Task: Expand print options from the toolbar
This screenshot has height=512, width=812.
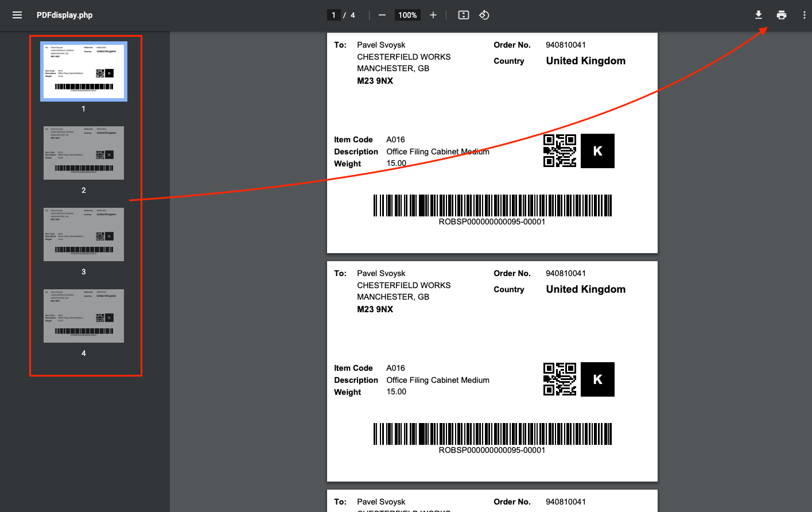Action: [782, 15]
